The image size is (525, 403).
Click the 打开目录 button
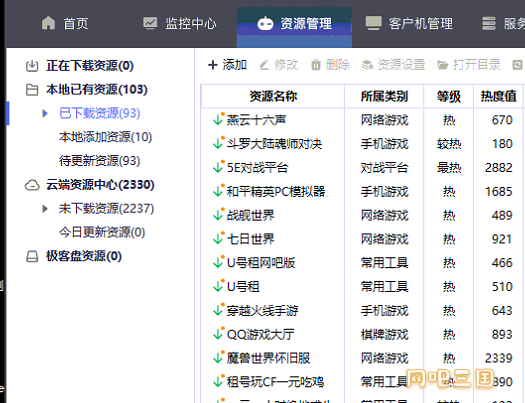(x=469, y=65)
